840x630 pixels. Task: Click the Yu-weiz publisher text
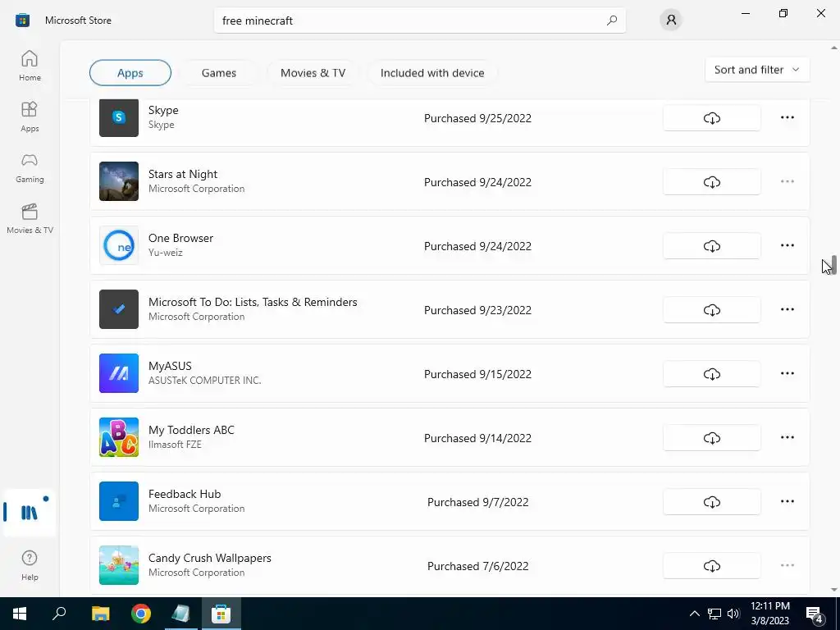(166, 253)
